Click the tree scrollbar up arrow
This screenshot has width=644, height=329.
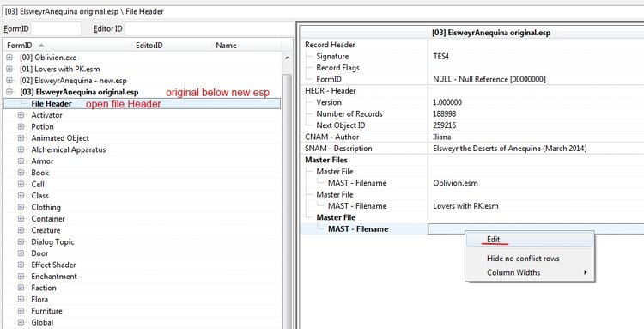pyautogui.click(x=287, y=58)
